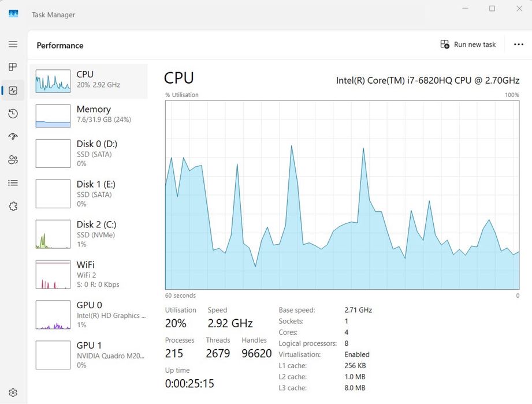This screenshot has width=532, height=404.
Task: Click the CPU utilisation graph area
Action: (342, 195)
